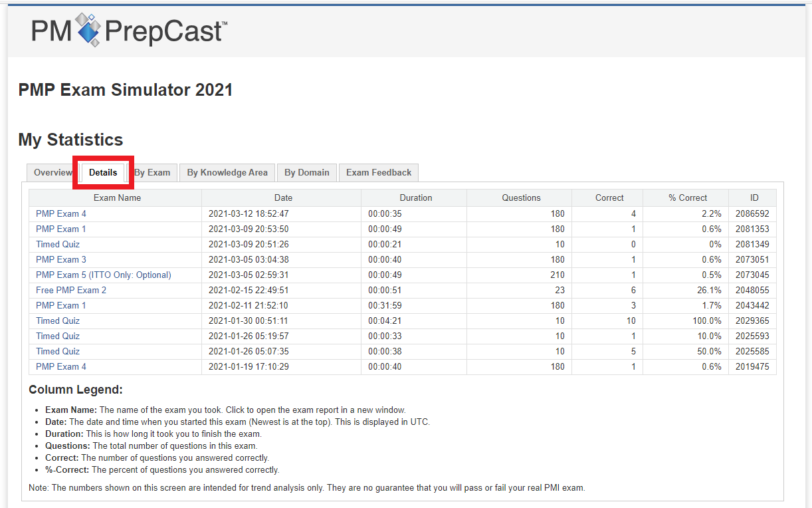This screenshot has height=508, width=812.
Task: Open PMP Exam 4 report dated 2021-01-19
Action: coord(61,367)
